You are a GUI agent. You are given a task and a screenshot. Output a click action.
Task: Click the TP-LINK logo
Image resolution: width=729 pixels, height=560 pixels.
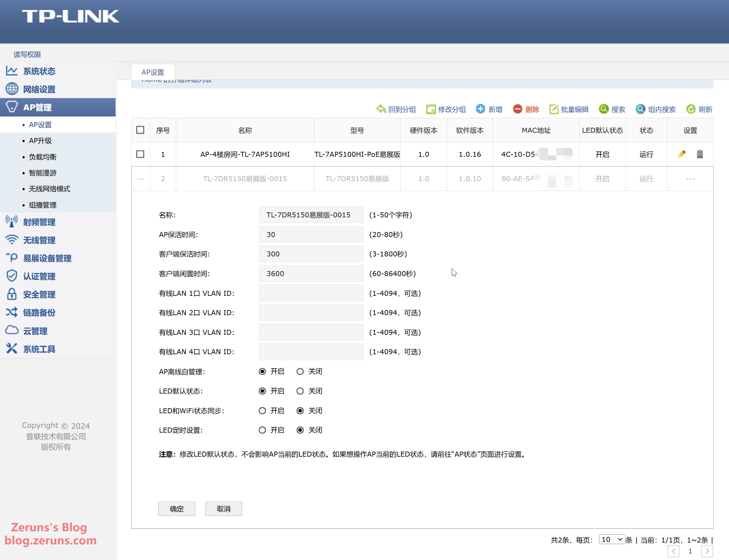point(70,16)
